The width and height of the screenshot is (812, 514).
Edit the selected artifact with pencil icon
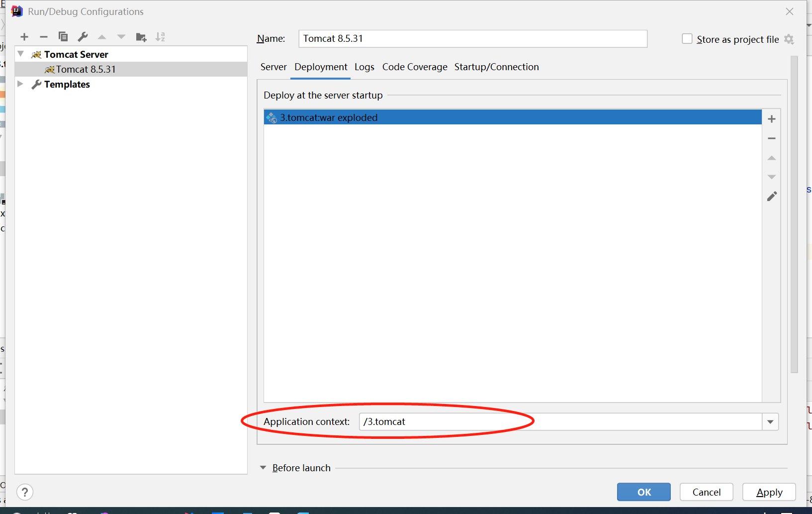(772, 197)
